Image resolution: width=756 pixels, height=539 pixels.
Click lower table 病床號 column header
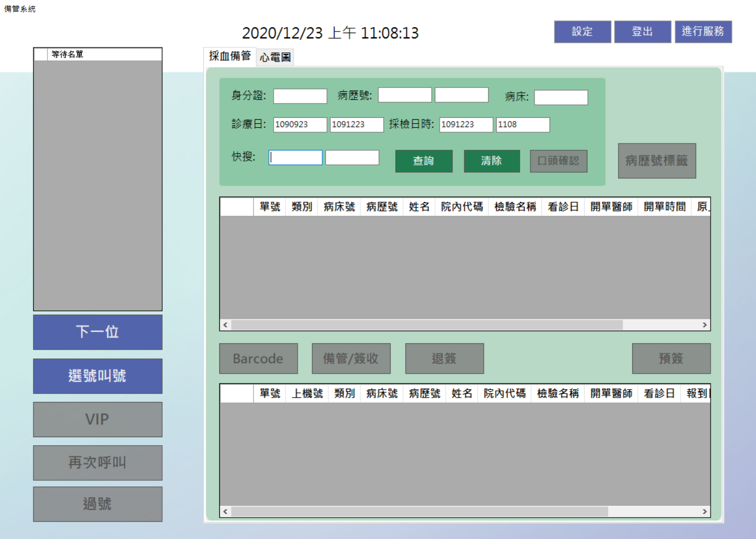click(381, 393)
